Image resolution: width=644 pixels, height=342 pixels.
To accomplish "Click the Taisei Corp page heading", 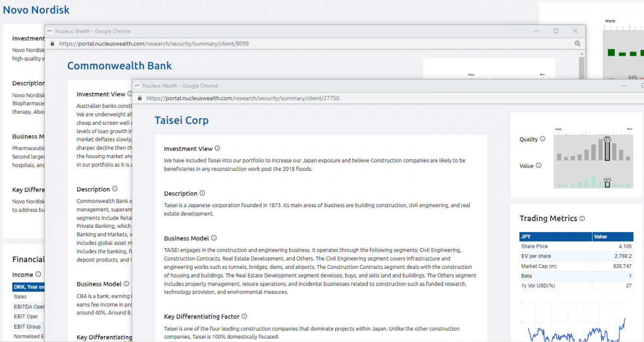I will click(x=182, y=121).
